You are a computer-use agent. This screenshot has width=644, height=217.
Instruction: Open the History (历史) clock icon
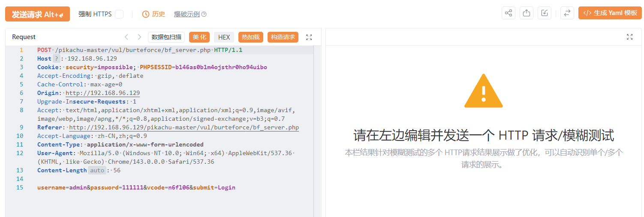146,14
